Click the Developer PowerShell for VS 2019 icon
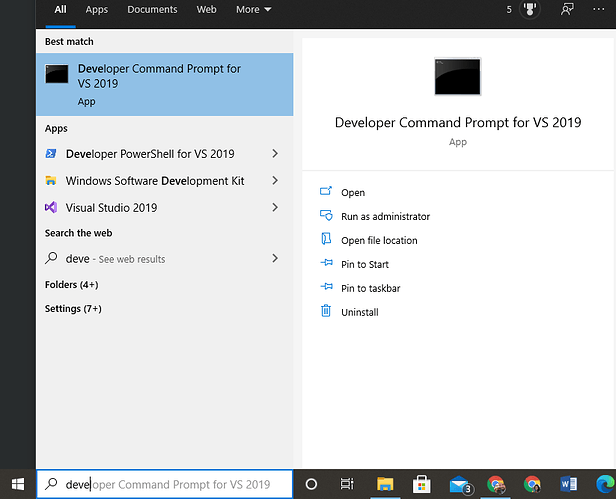Image resolution: width=616 pixels, height=499 pixels. click(x=51, y=154)
